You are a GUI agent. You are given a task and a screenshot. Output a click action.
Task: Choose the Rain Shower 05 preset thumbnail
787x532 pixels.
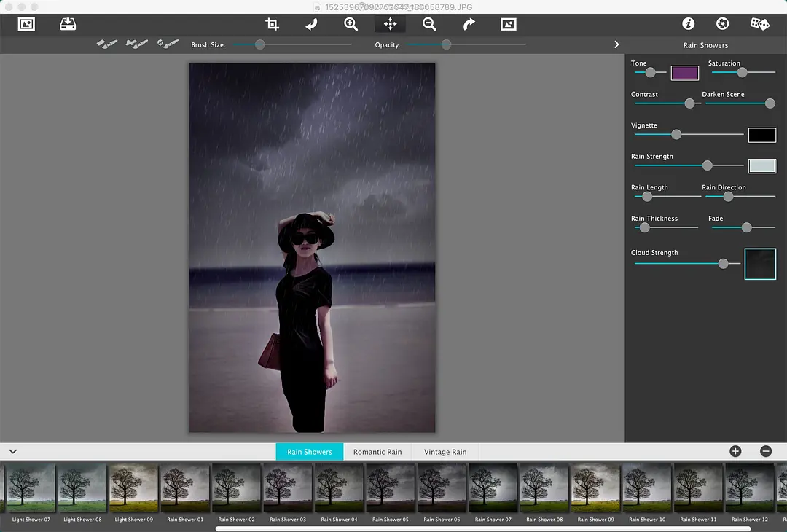pos(390,489)
